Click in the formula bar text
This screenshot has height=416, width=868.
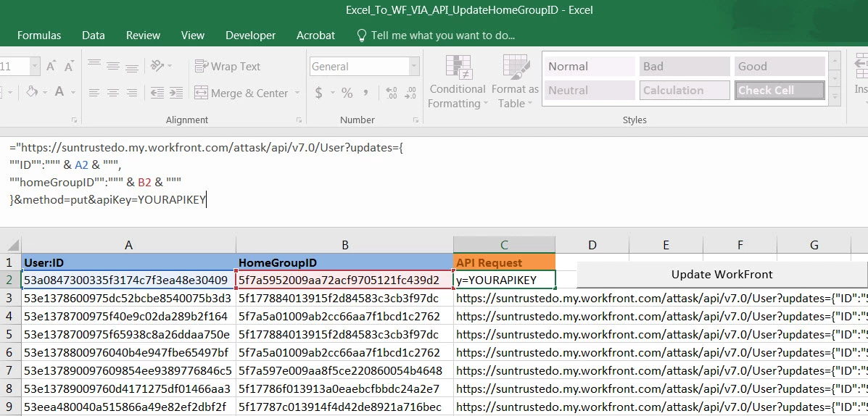[x=207, y=174]
